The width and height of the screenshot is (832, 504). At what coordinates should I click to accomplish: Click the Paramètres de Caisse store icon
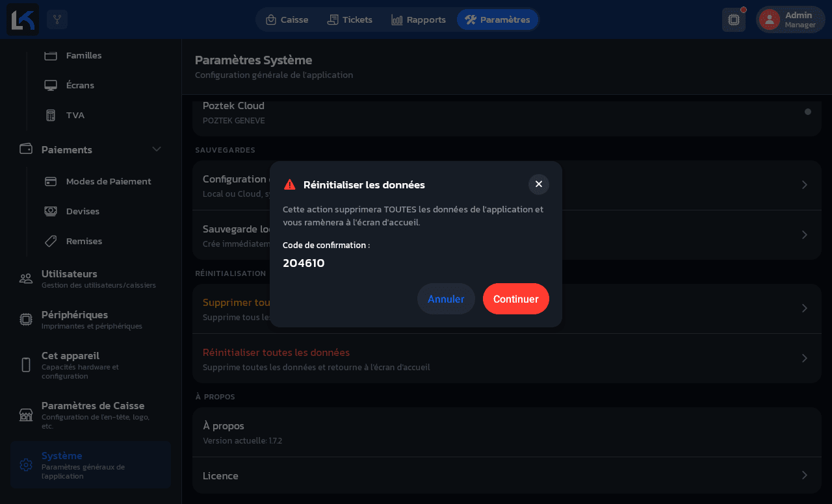click(26, 414)
